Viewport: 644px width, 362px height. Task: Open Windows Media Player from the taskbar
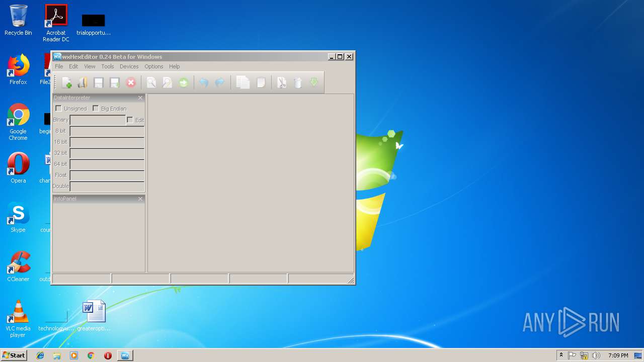coord(74,355)
